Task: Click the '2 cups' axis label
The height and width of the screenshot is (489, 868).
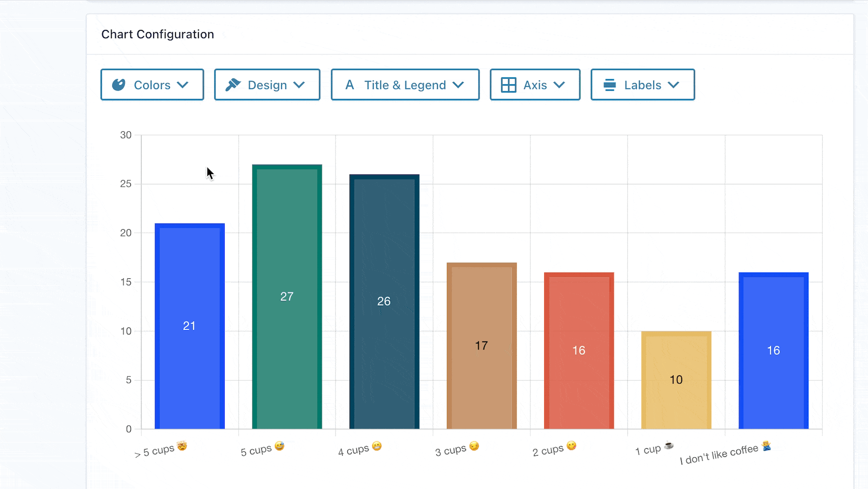Action: click(555, 449)
